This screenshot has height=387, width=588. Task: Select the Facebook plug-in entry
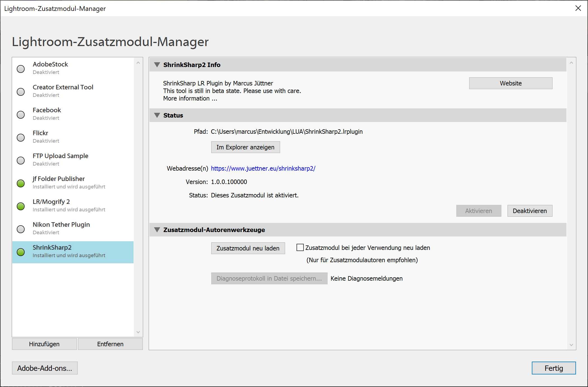73,114
